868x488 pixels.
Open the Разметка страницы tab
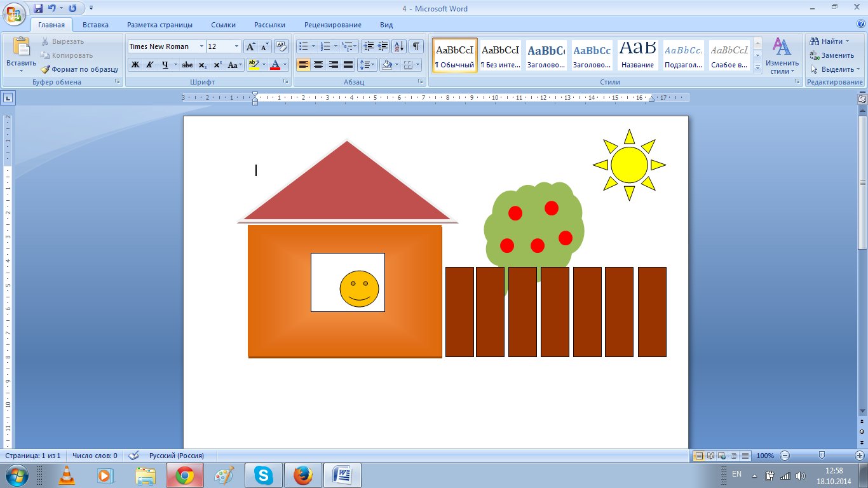click(x=159, y=25)
